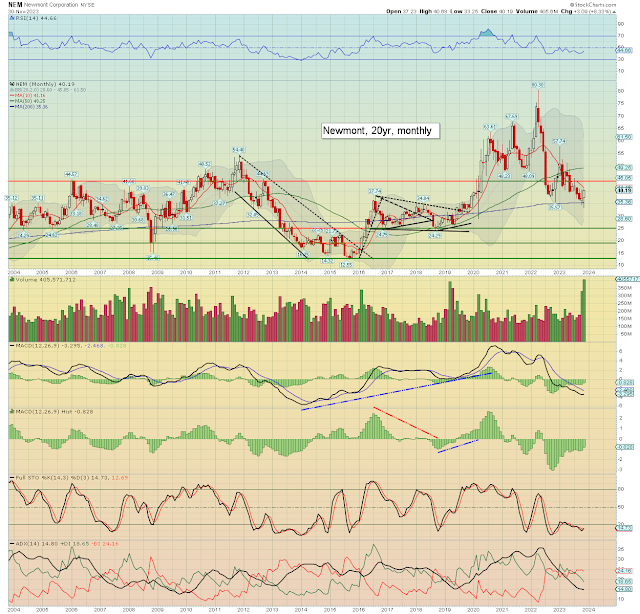Click the 35.36 MA(200) tag on right axis
640x614 pixels.
625,202
